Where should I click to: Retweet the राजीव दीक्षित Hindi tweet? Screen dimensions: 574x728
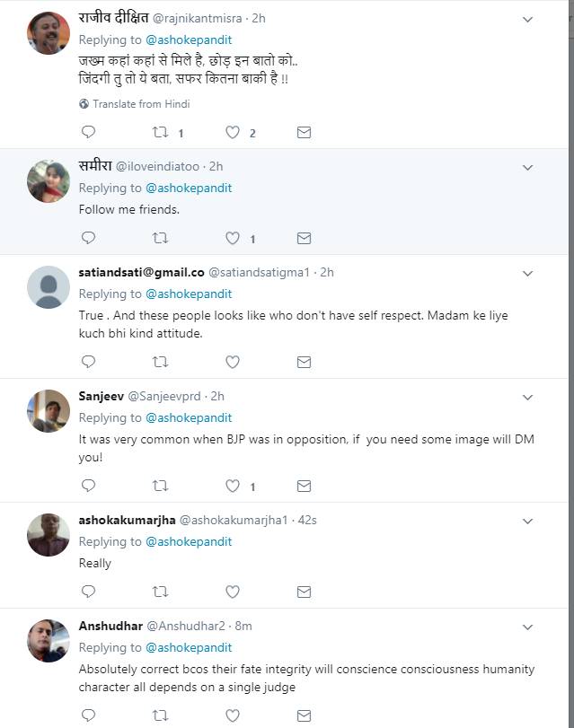pos(161,132)
